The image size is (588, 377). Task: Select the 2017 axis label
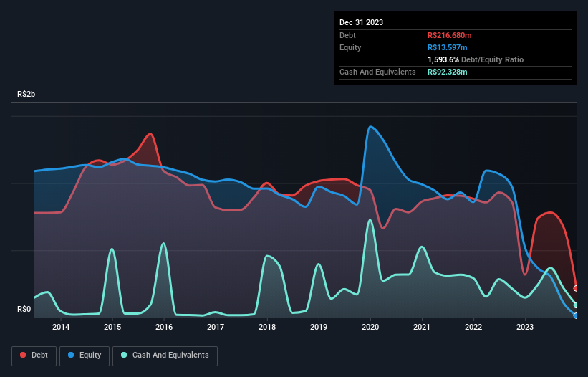coord(216,327)
